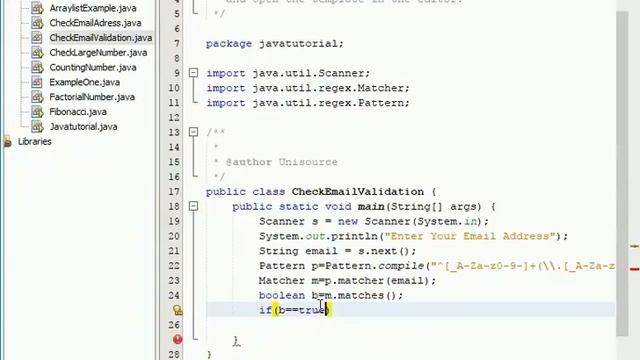Screen dimensions: 640x360
Task: Click the "if(b==true)" statement on line 25
Action: click(294, 310)
